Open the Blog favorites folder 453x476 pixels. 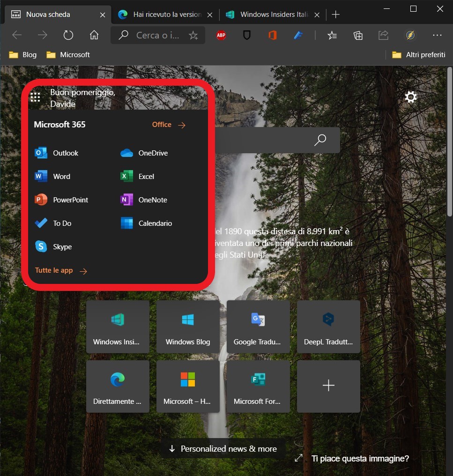(x=23, y=55)
